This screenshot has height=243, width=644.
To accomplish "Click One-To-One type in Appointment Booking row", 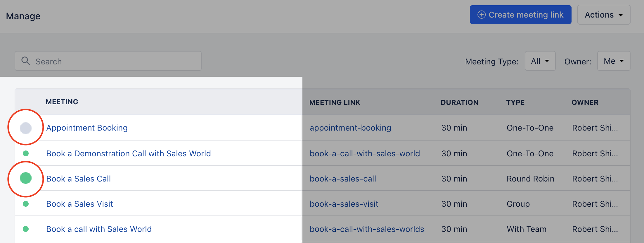I will [x=530, y=128].
